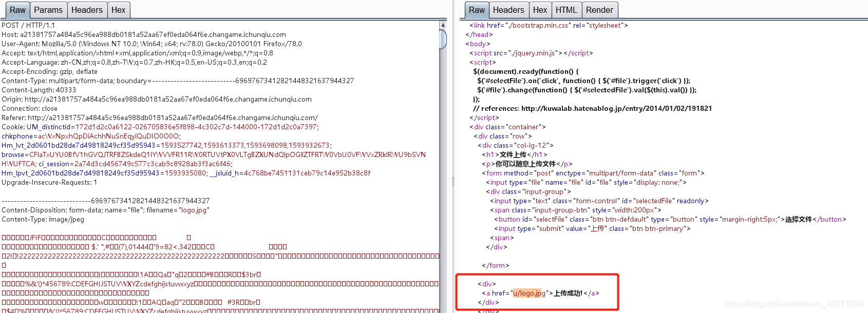Select the response pane Hex tab
Screen dimensions: 868x313
click(540, 10)
